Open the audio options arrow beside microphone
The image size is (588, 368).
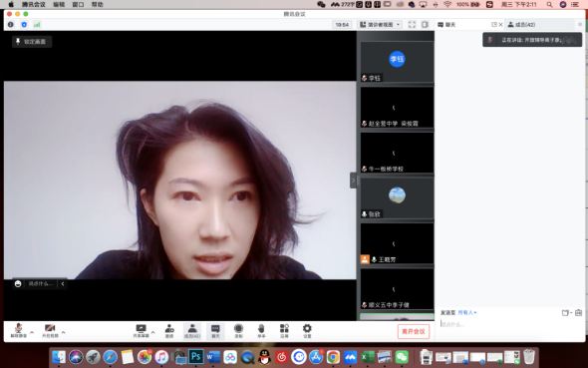pos(32,332)
